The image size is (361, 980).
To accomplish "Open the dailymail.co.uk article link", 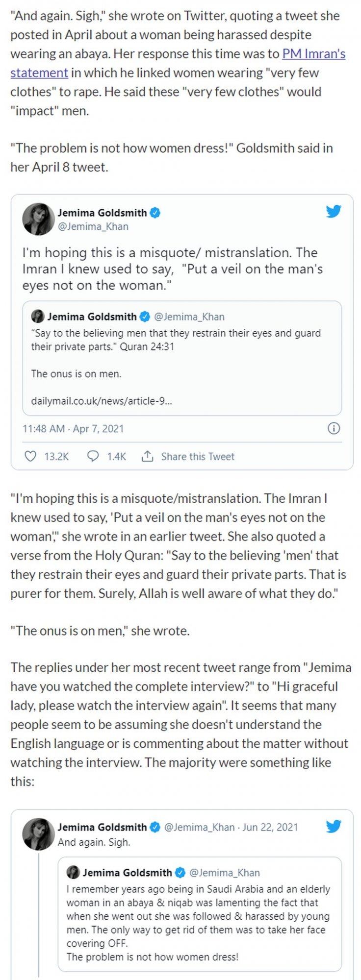I will click(102, 401).
